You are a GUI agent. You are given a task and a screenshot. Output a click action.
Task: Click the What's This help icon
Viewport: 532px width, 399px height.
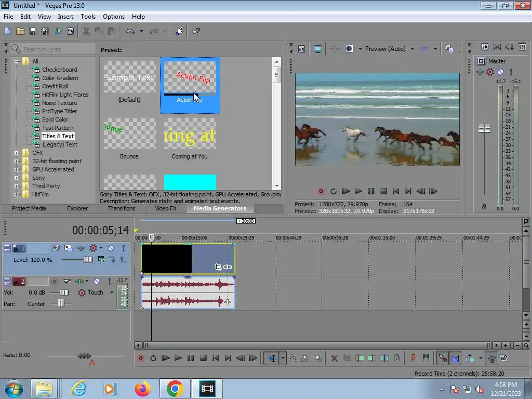coord(196,31)
